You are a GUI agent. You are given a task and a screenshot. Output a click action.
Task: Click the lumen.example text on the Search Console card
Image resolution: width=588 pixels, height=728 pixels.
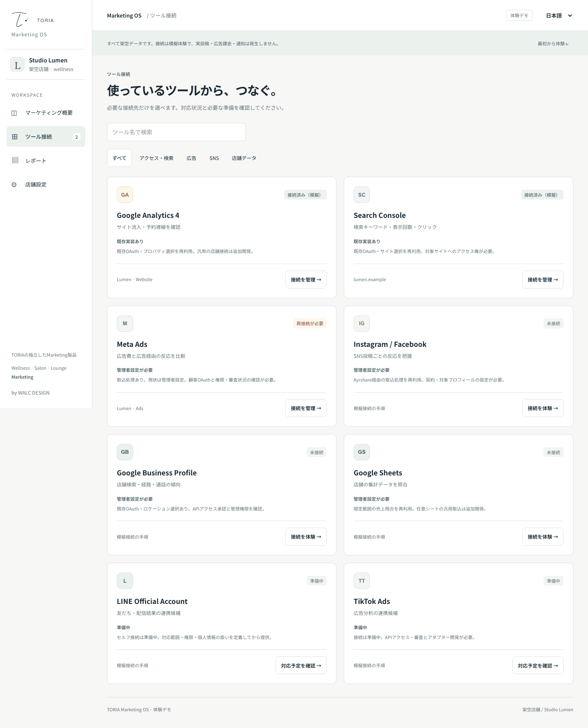tap(370, 280)
